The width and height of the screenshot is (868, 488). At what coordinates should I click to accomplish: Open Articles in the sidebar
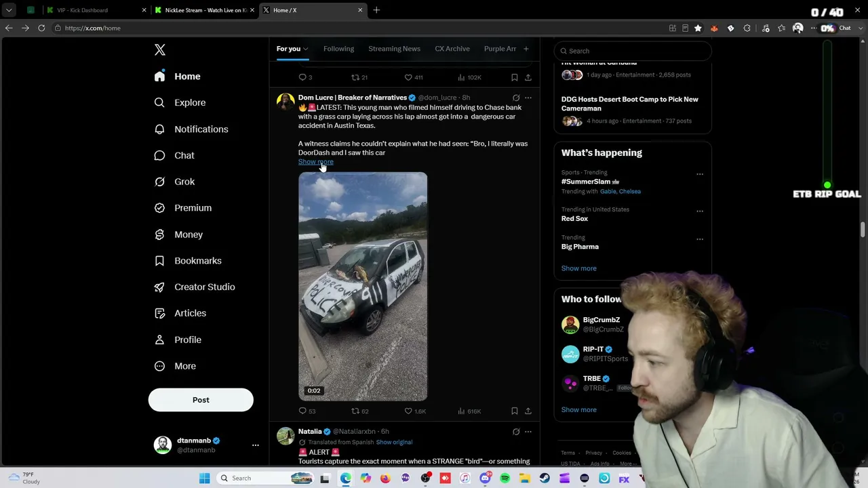pos(180,313)
